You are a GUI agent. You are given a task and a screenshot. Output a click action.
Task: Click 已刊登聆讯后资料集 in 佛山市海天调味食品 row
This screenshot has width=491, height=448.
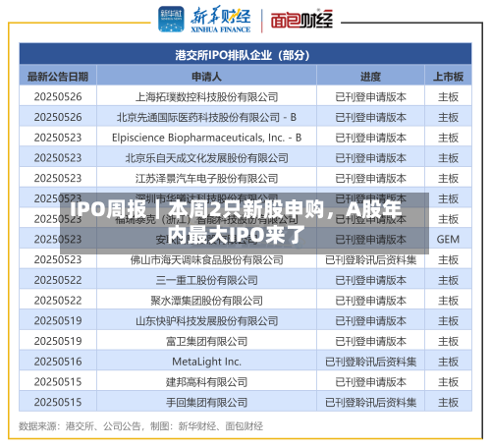(x=370, y=260)
